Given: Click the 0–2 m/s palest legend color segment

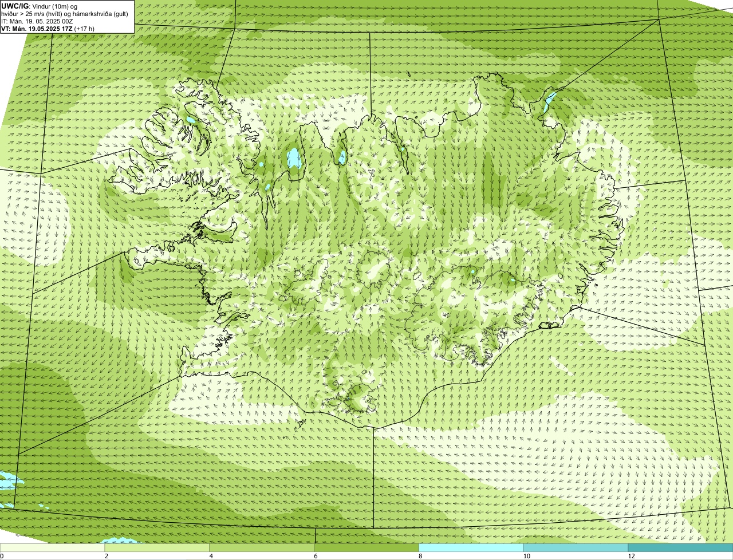Looking at the screenshot, I should [53, 547].
